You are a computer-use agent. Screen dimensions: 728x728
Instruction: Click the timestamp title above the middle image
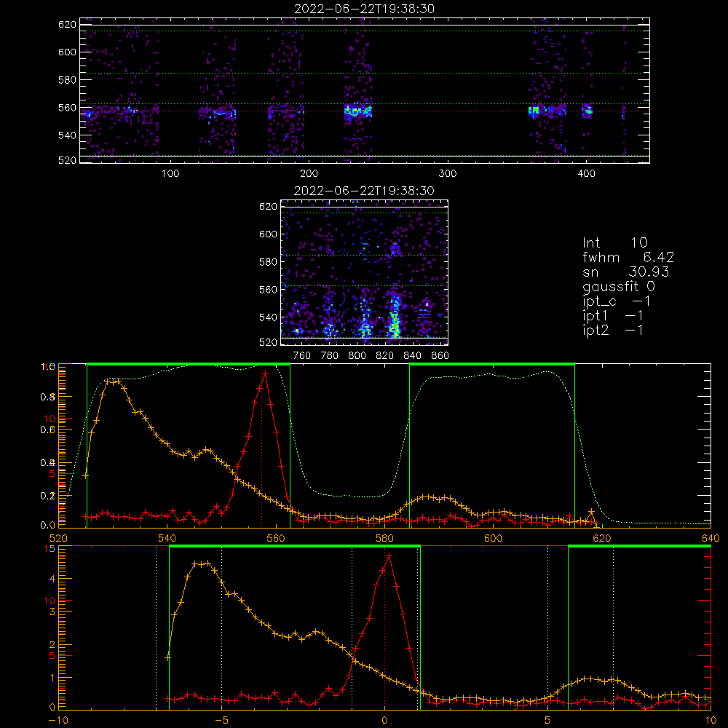[365, 191]
